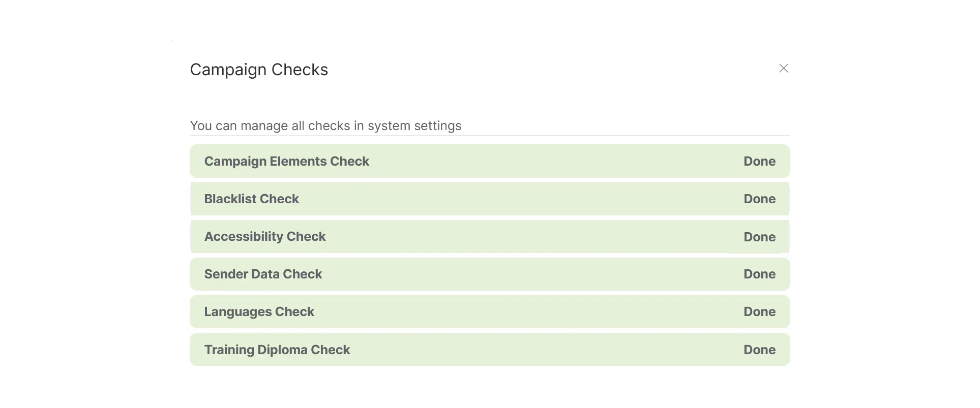The height and width of the screenshot is (408, 980).
Task: Click the Languages Check Done label
Action: point(759,311)
